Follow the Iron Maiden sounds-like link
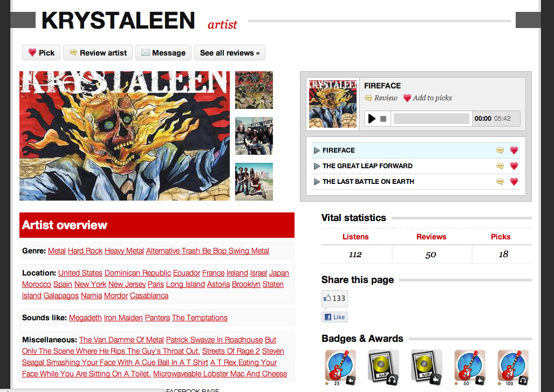554x392 pixels. (x=124, y=318)
